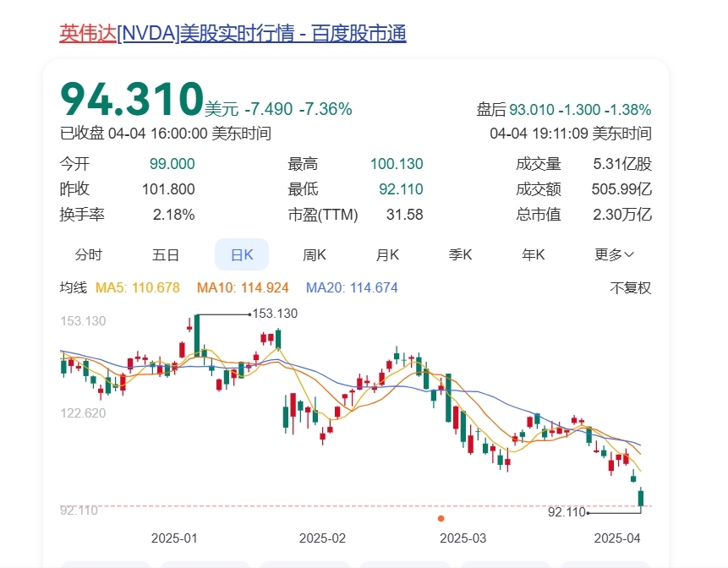Switch to the 五日 chart tab

point(166,254)
